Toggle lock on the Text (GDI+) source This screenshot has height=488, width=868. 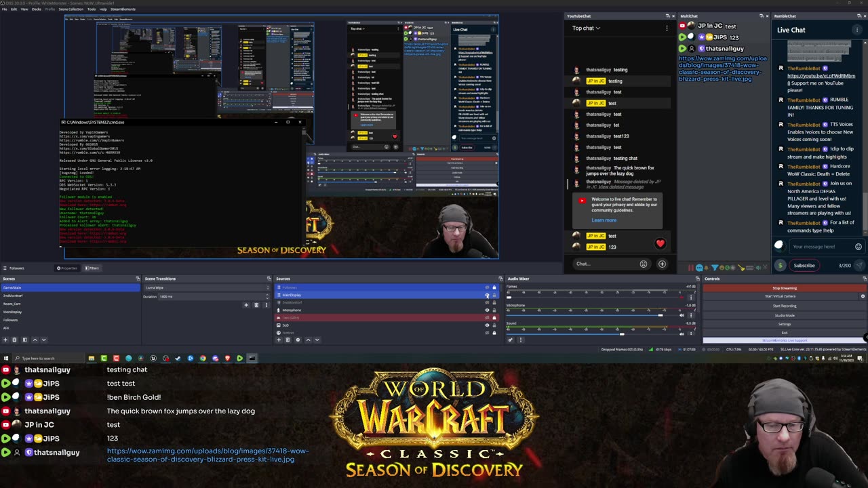tap(494, 317)
